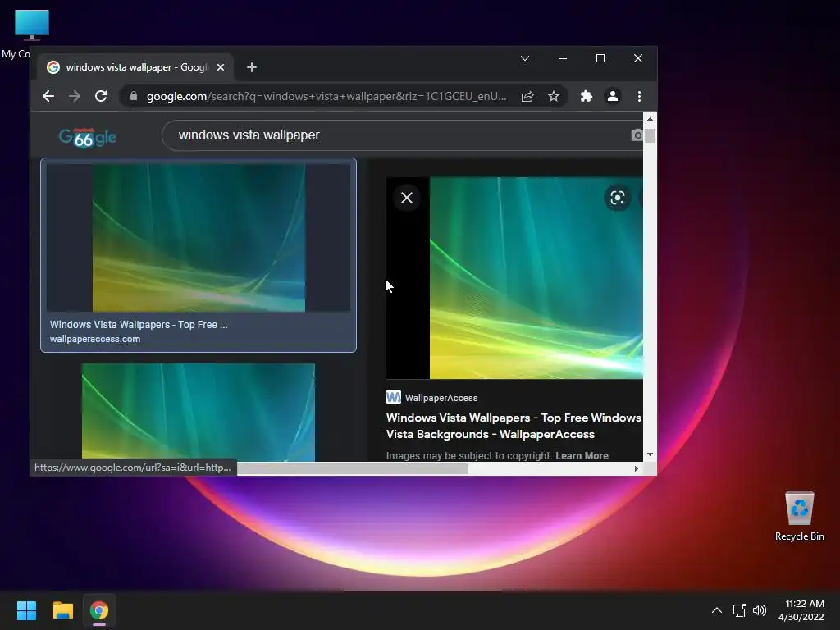840x630 pixels.
Task: Open volume control from speaker icon
Action: coord(760,610)
